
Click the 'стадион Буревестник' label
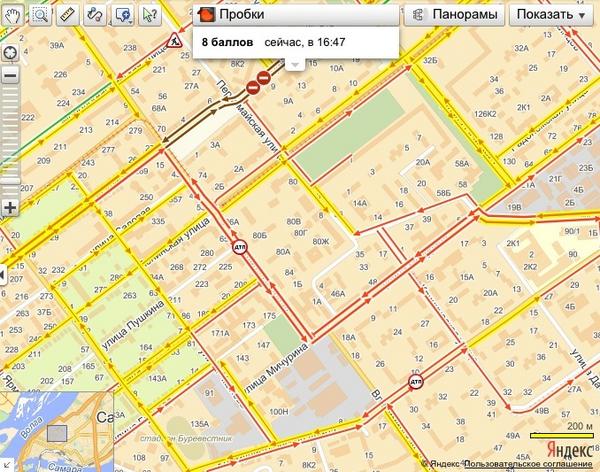[186, 438]
